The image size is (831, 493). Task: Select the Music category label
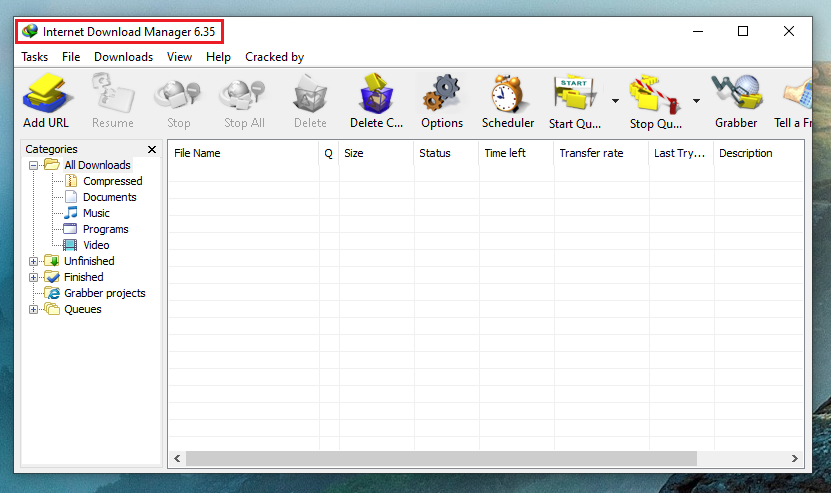point(96,213)
